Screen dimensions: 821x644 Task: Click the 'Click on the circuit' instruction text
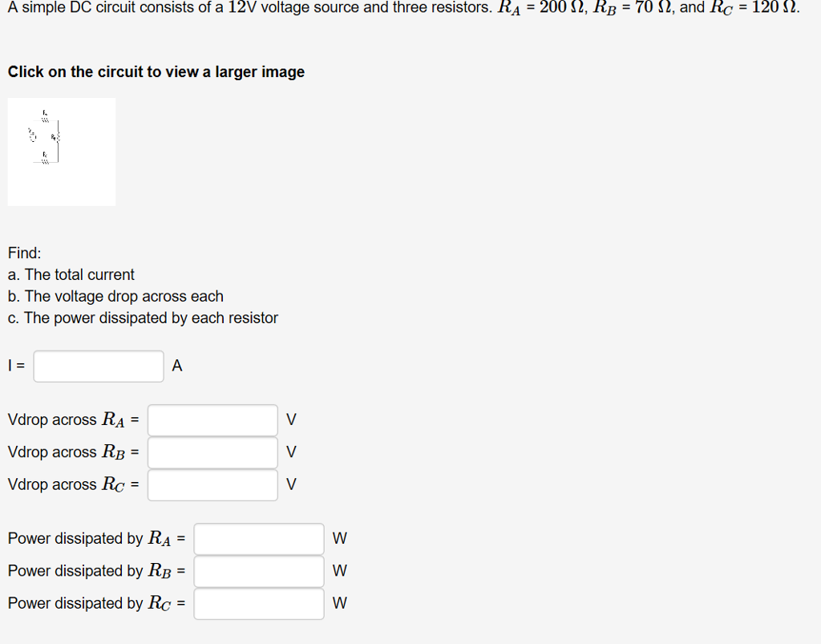click(156, 72)
